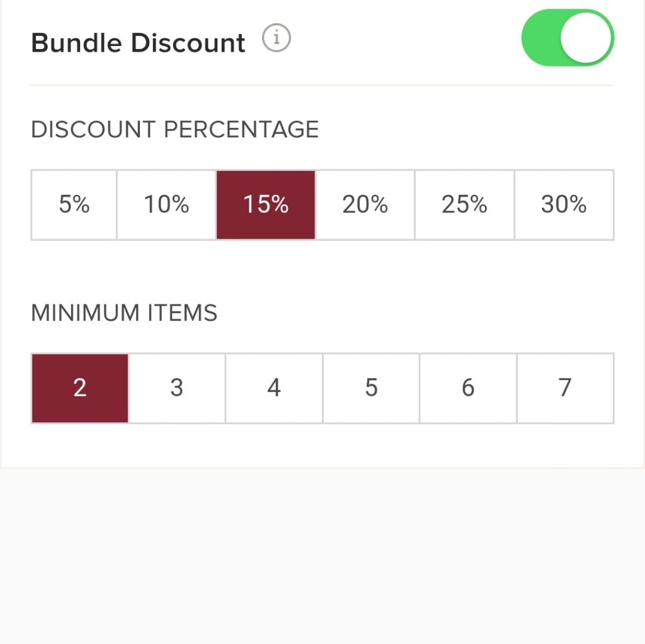645x644 pixels.
Task: Click the selected minimum of 2 items
Action: pos(79,388)
